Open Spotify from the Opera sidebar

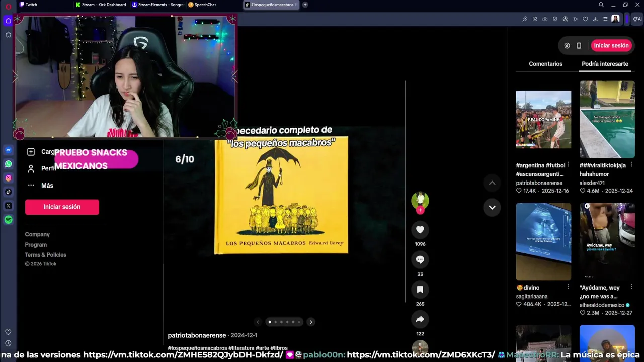8,220
